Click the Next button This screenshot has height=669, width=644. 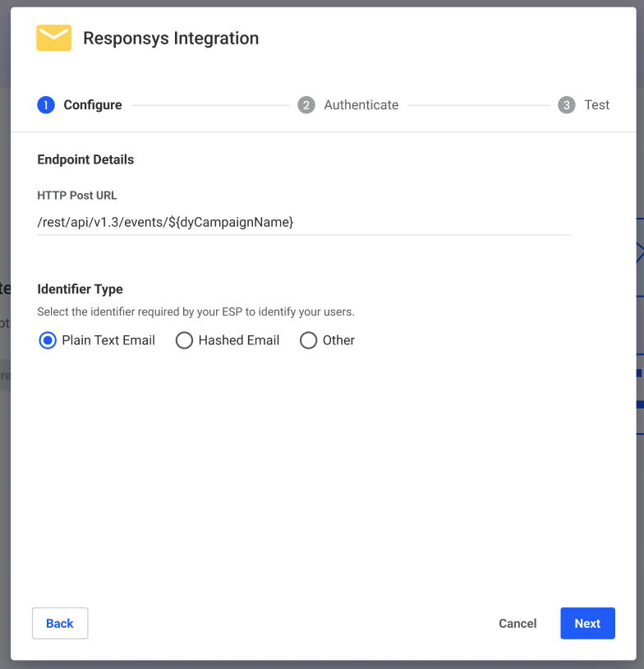(587, 623)
